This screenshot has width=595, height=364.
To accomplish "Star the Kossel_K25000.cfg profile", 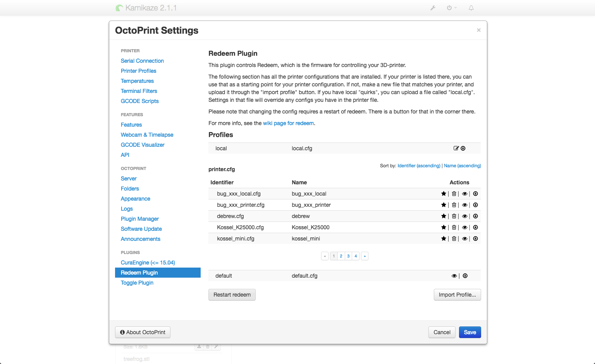I will pyautogui.click(x=444, y=227).
